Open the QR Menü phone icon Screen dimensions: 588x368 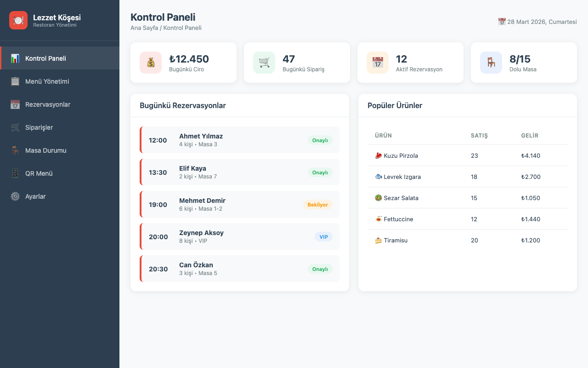[x=15, y=173]
